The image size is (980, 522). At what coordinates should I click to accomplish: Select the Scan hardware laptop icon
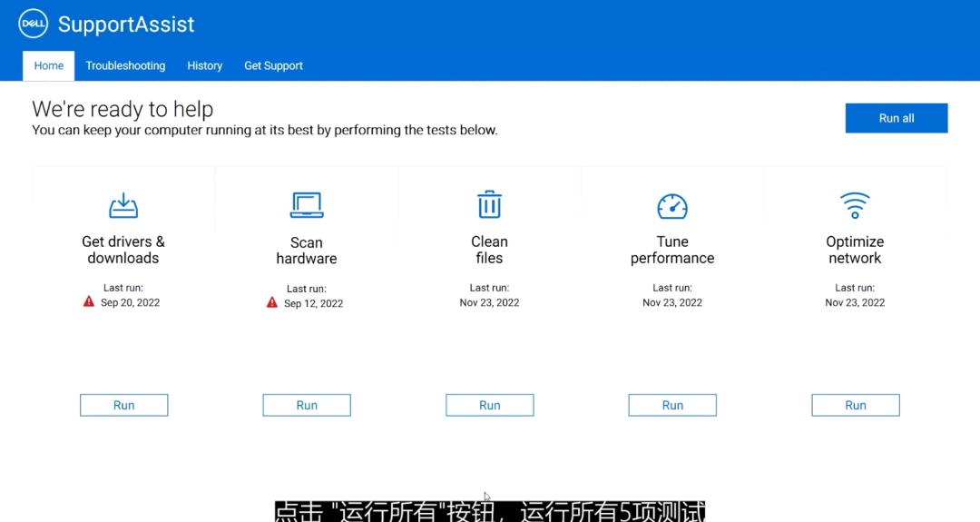click(307, 205)
